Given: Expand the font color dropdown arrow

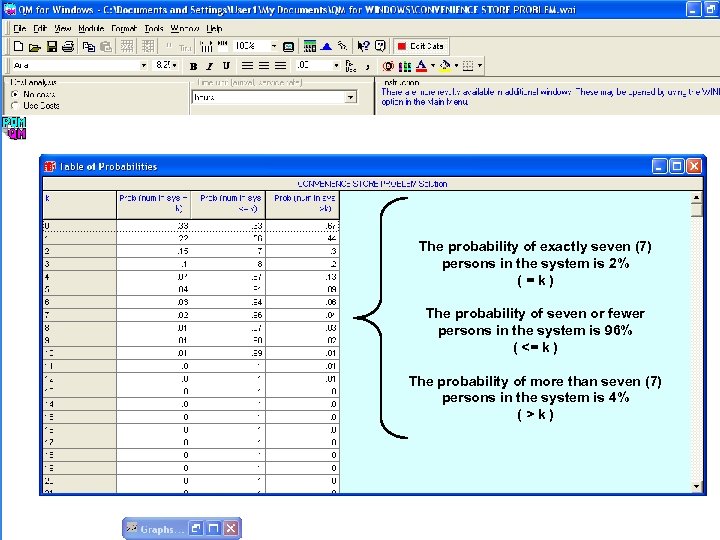Looking at the screenshot, I should 433,66.
